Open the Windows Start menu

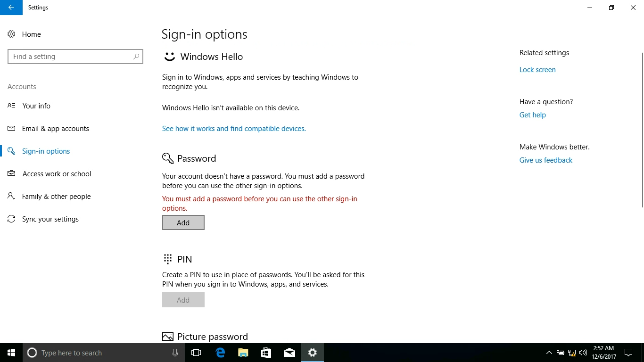point(11,353)
